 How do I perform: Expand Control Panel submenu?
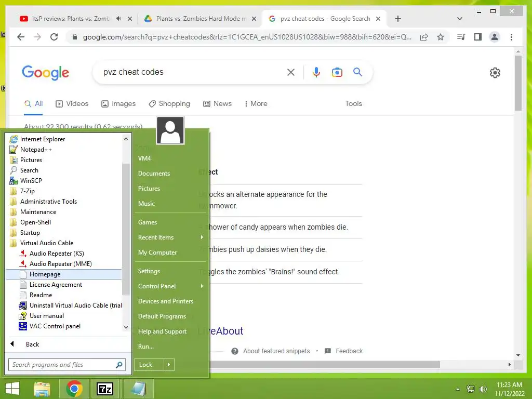tap(170, 286)
